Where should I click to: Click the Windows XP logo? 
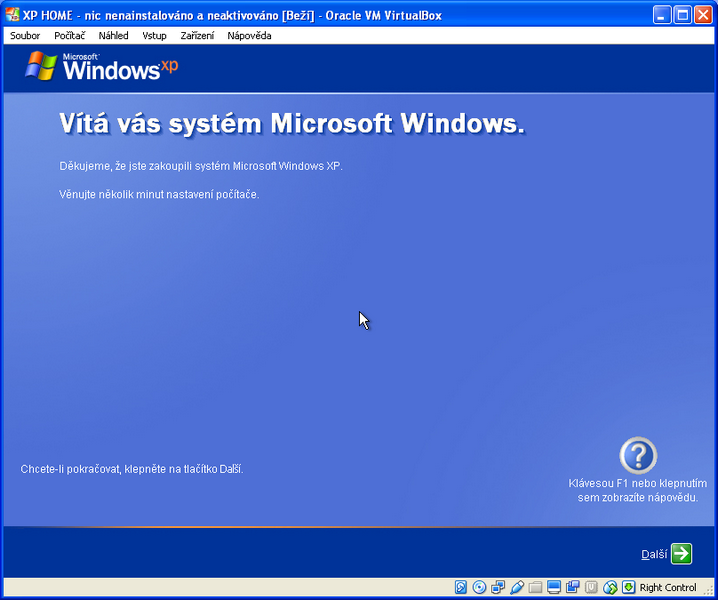pos(102,67)
